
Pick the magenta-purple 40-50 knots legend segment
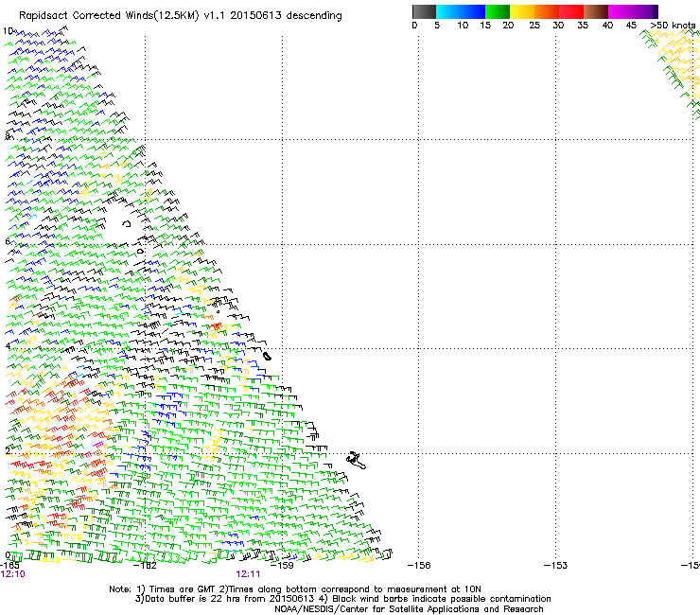(633, 11)
